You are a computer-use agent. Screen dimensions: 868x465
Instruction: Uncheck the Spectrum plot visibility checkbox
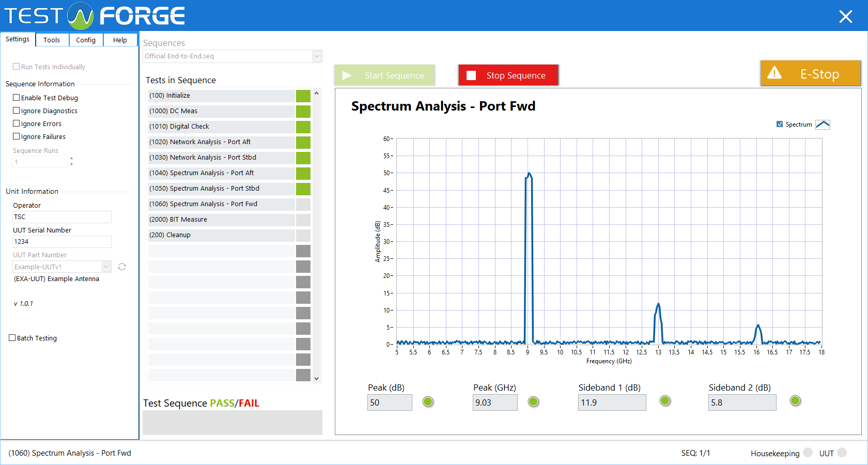(780, 124)
